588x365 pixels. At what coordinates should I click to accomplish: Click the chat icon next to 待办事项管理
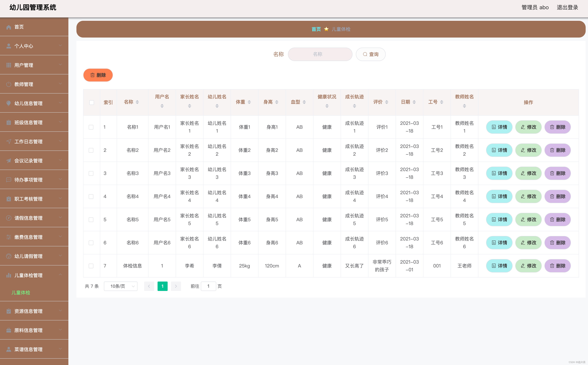coord(9,180)
